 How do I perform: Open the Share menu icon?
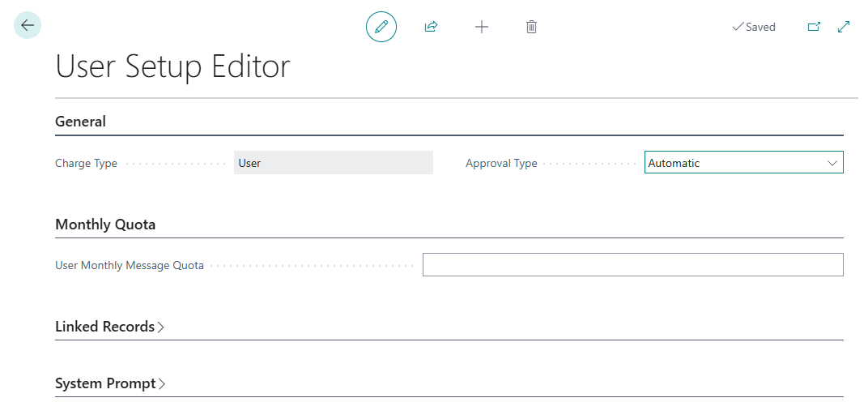pyautogui.click(x=432, y=27)
